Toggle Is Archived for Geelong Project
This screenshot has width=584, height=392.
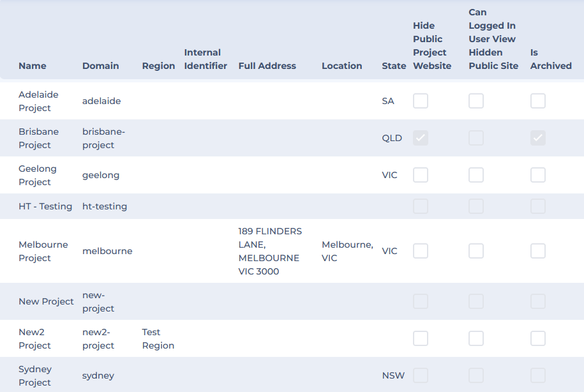(537, 175)
